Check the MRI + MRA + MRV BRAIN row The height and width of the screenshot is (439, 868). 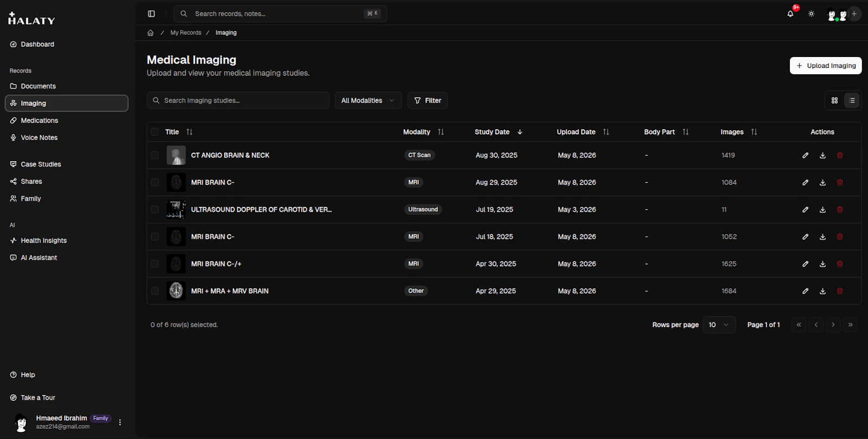155,291
